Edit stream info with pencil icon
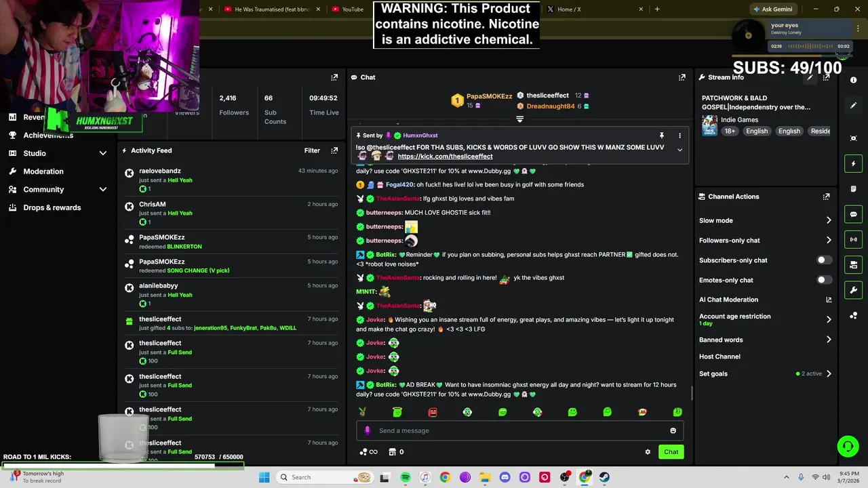868x488 pixels. click(810, 77)
